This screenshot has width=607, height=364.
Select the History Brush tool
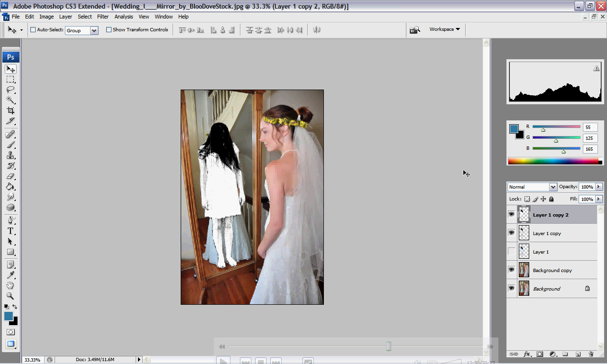[x=10, y=166]
